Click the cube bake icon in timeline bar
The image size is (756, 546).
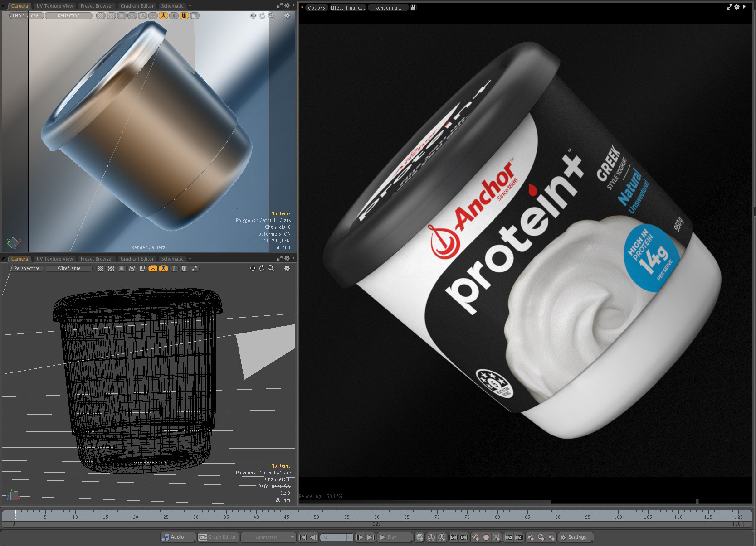click(x=420, y=537)
